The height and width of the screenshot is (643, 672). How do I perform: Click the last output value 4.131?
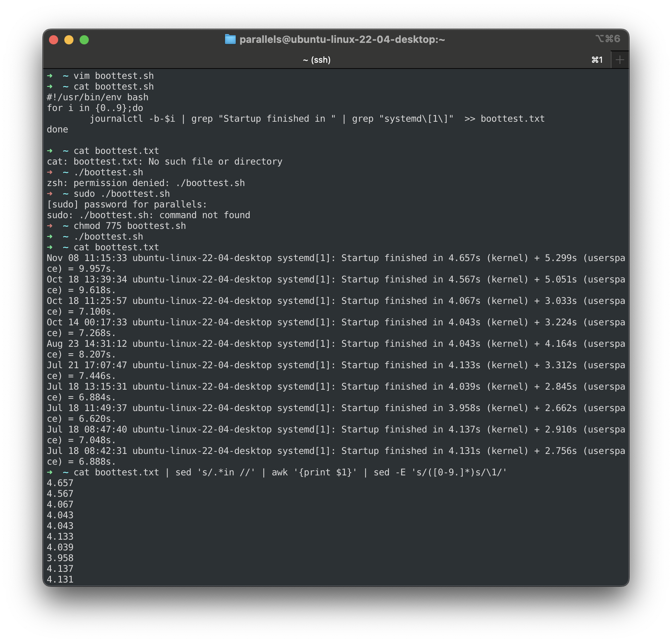pyautogui.click(x=60, y=579)
